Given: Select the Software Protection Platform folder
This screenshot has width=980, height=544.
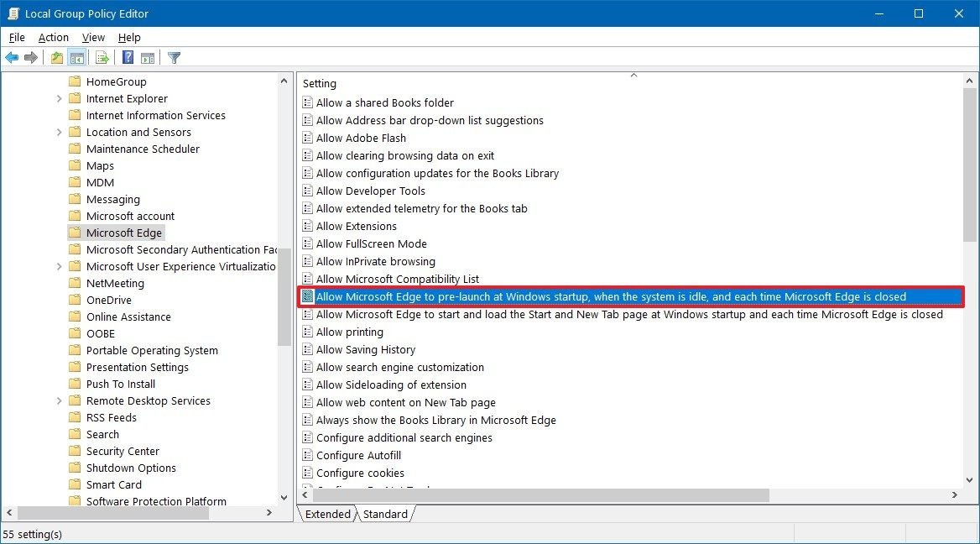Looking at the screenshot, I should 156,501.
